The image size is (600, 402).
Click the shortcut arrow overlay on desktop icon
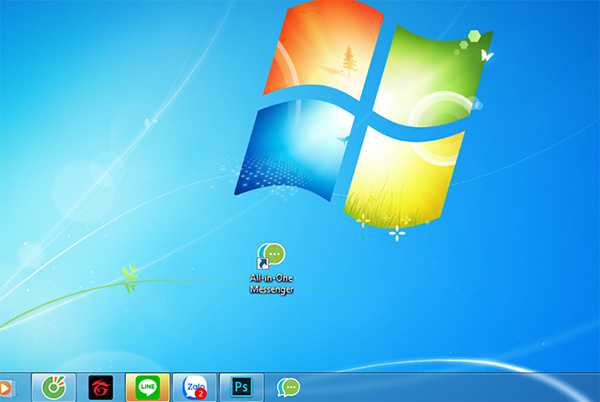[262, 263]
